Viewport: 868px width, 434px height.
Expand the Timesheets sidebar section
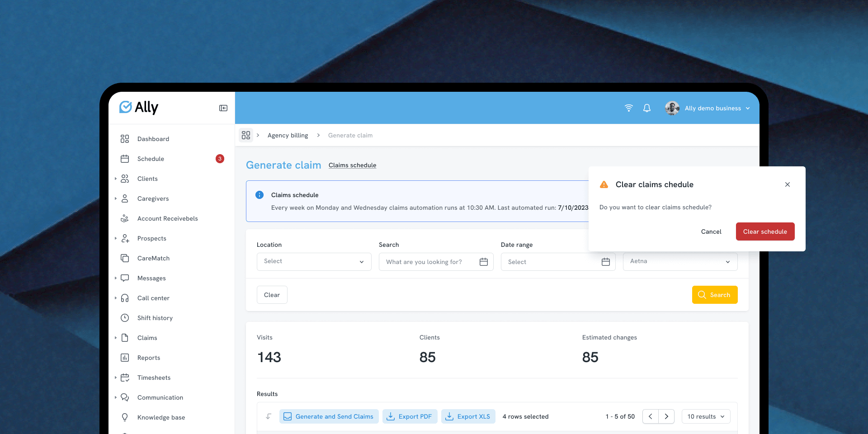point(116,377)
